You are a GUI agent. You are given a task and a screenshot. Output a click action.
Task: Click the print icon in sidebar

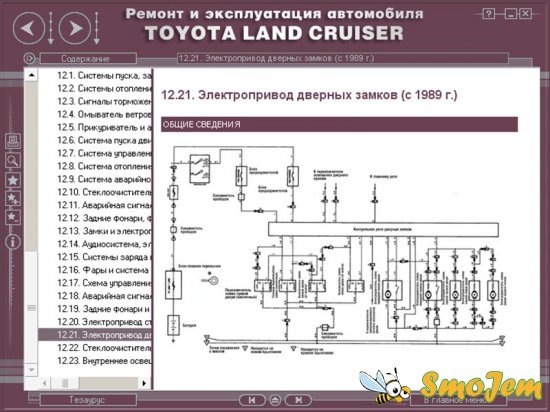[x=13, y=141]
